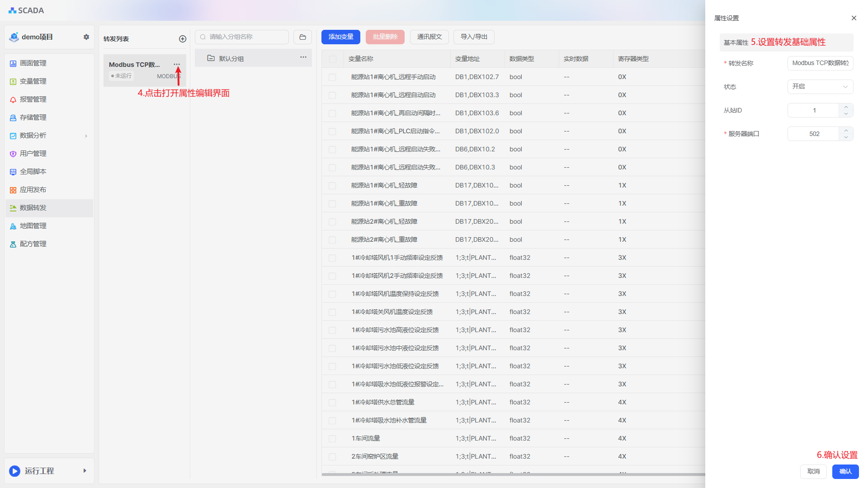868x488 pixels.
Task: Open 报警管理 from the sidebar
Action: (33, 99)
